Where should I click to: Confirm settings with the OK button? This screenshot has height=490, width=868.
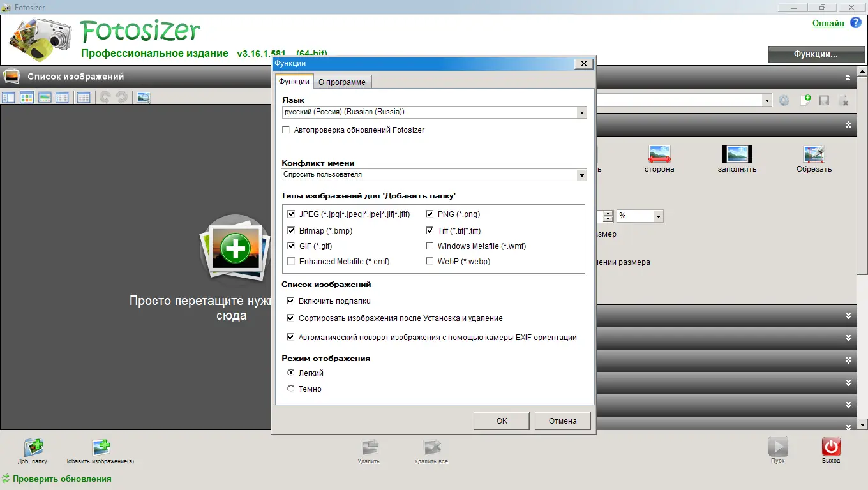(502, 420)
